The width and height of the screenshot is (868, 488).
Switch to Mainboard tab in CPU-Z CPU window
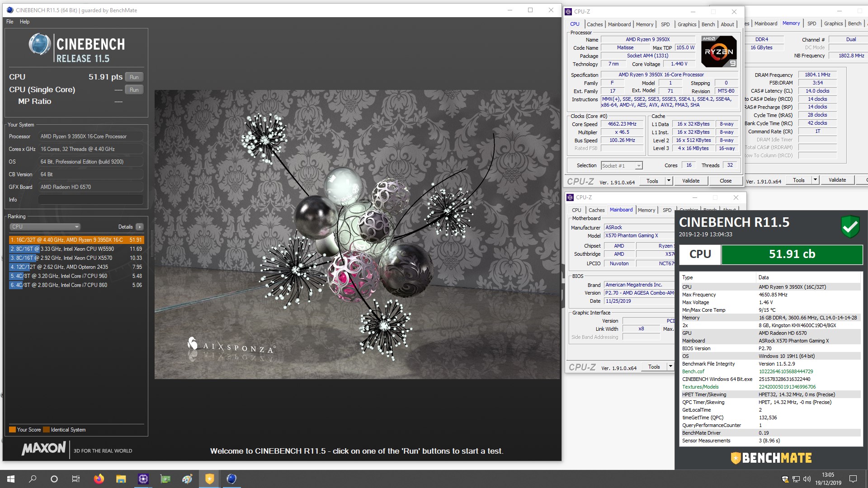(619, 24)
